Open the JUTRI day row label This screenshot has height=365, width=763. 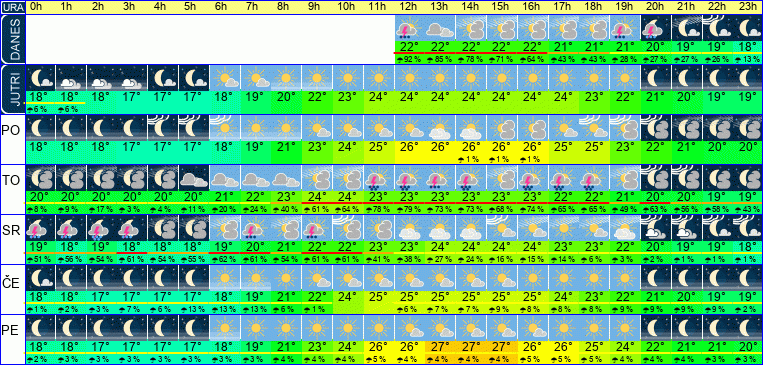pos(12,90)
